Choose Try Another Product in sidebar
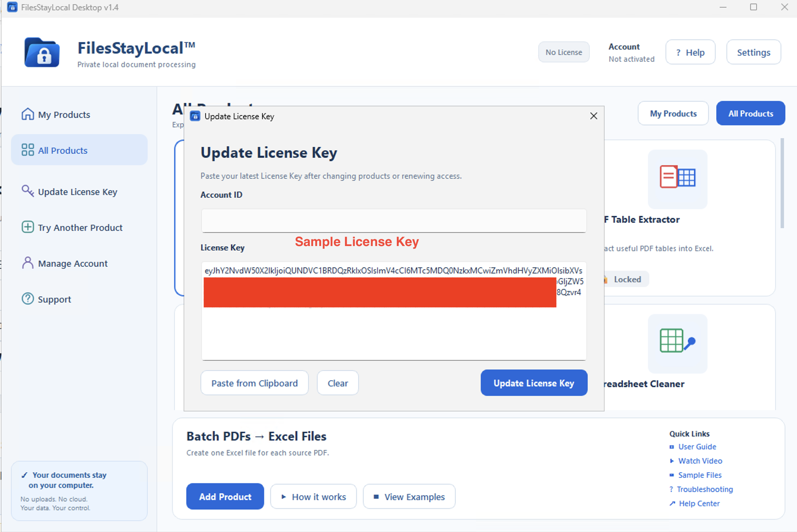Screen dimensions: 797x532 tap(80, 227)
